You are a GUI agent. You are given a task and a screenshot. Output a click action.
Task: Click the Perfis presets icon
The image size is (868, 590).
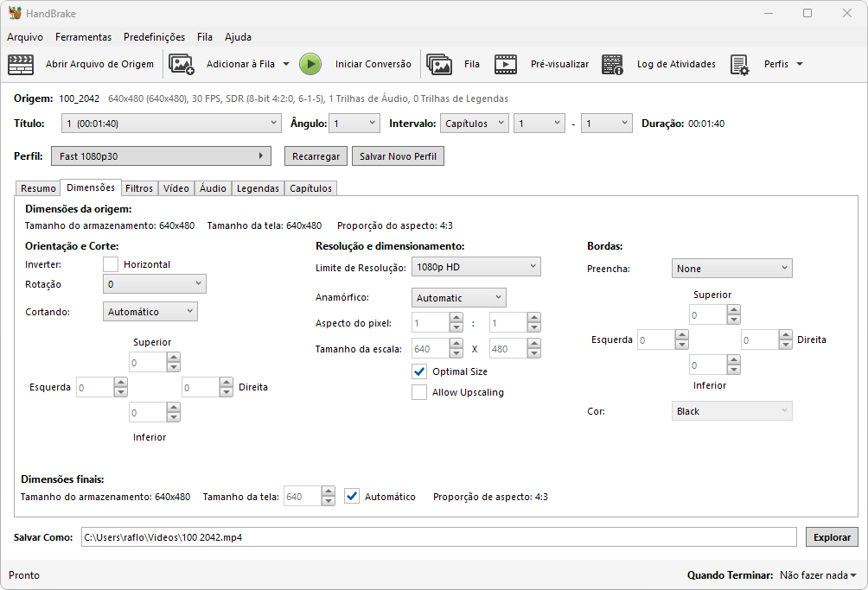739,64
